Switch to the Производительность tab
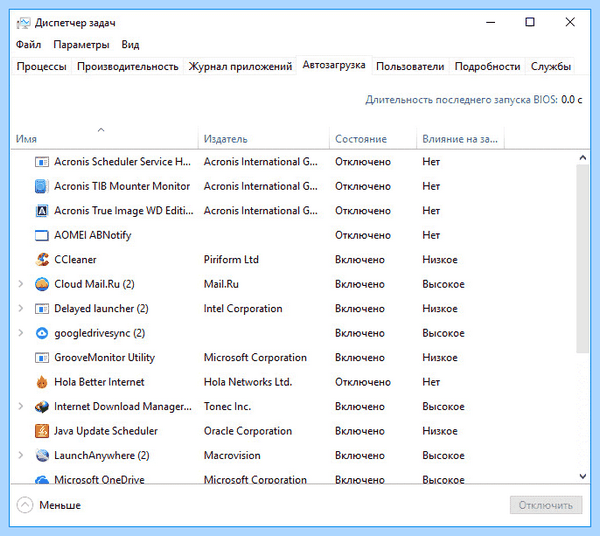This screenshot has height=536, width=600. pos(128,67)
